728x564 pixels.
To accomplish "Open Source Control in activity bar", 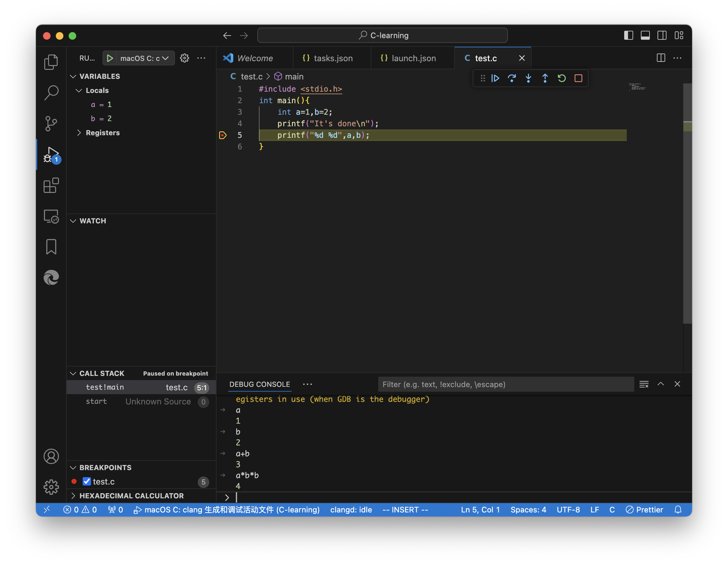I will 51,124.
